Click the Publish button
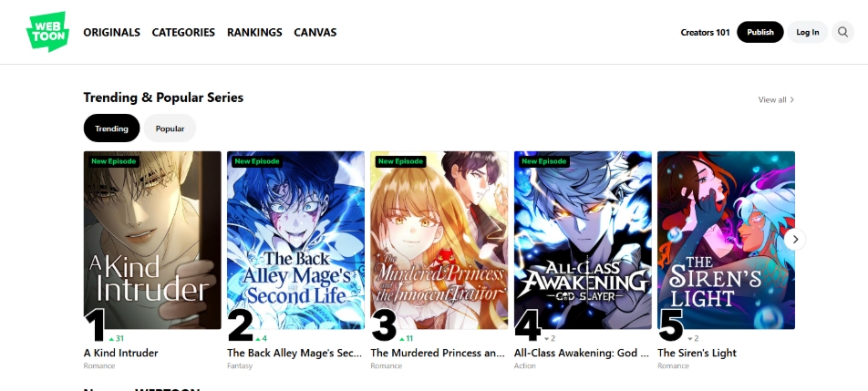 pos(760,32)
